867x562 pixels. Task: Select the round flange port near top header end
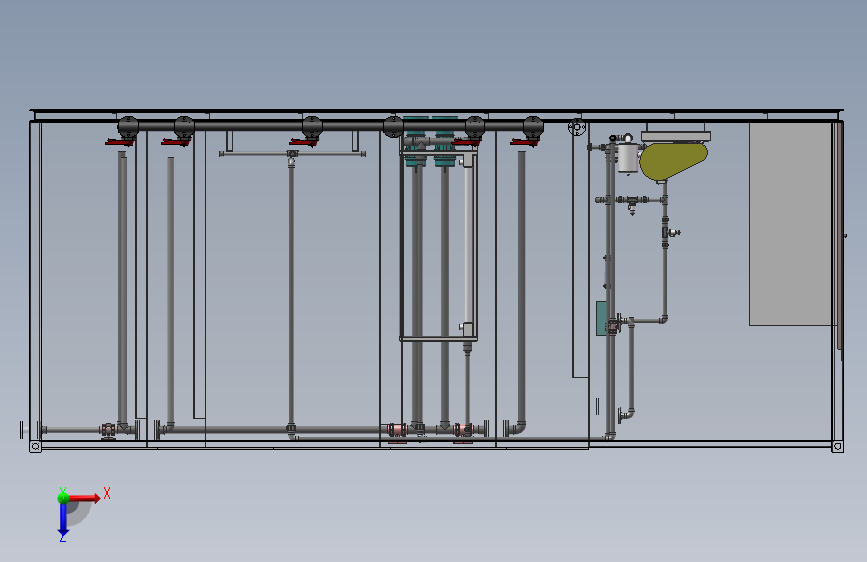coord(577,128)
